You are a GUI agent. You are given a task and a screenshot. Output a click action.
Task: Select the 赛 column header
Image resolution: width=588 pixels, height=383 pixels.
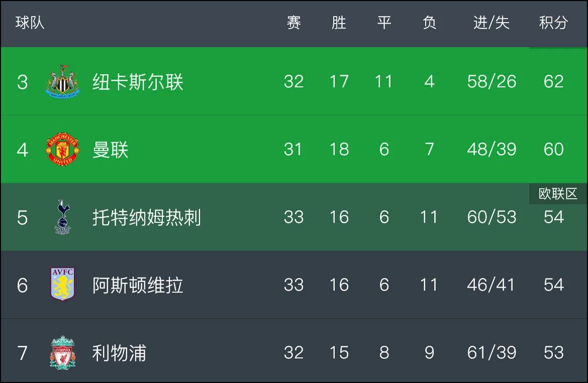tap(293, 23)
